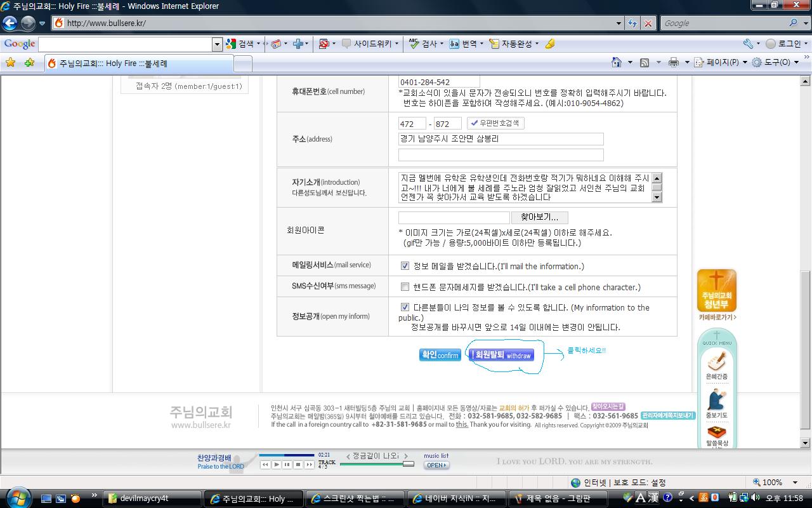Image resolution: width=812 pixels, height=508 pixels.
Task: Open a new blank browser tab
Action: click(243, 63)
